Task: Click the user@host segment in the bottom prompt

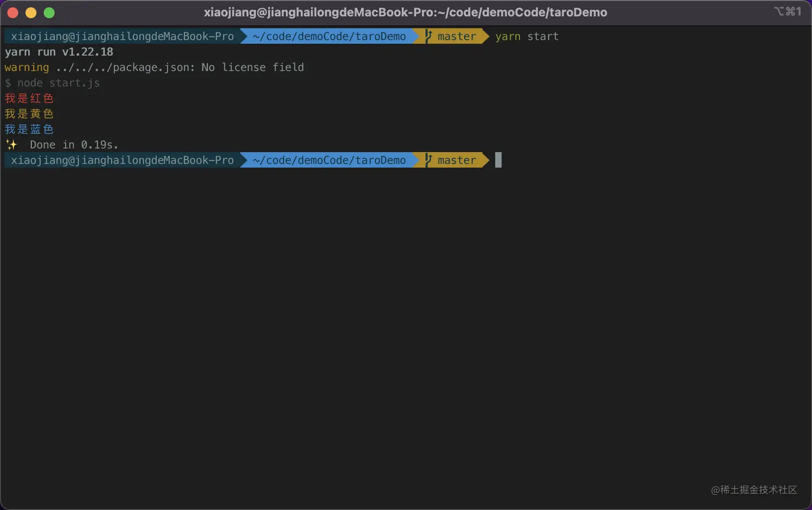Action: [x=122, y=160]
